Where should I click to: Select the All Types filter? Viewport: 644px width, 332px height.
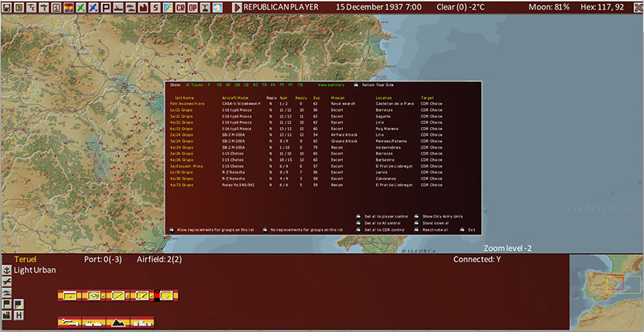[194, 84]
